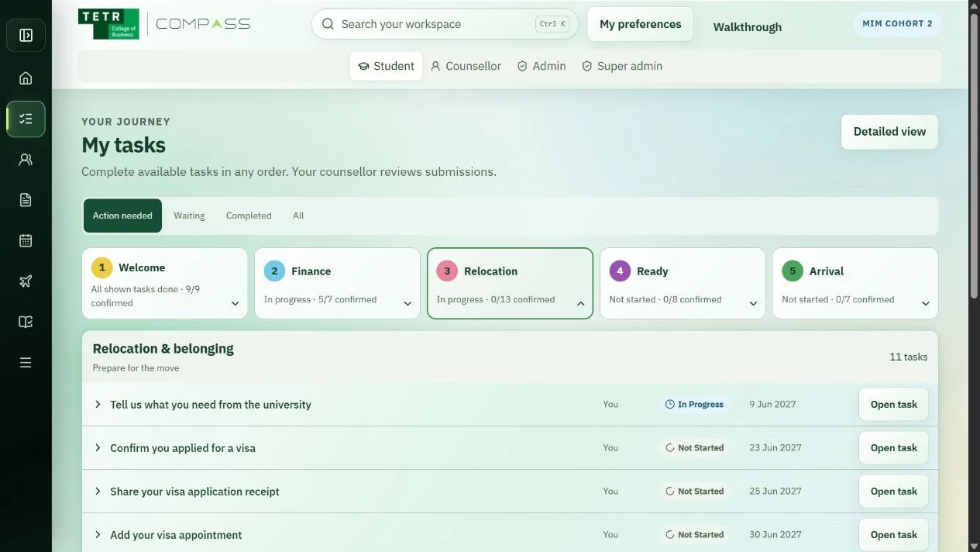Click the '30 Jun 2027' due date
This screenshot has height=552, width=980.
tap(775, 534)
